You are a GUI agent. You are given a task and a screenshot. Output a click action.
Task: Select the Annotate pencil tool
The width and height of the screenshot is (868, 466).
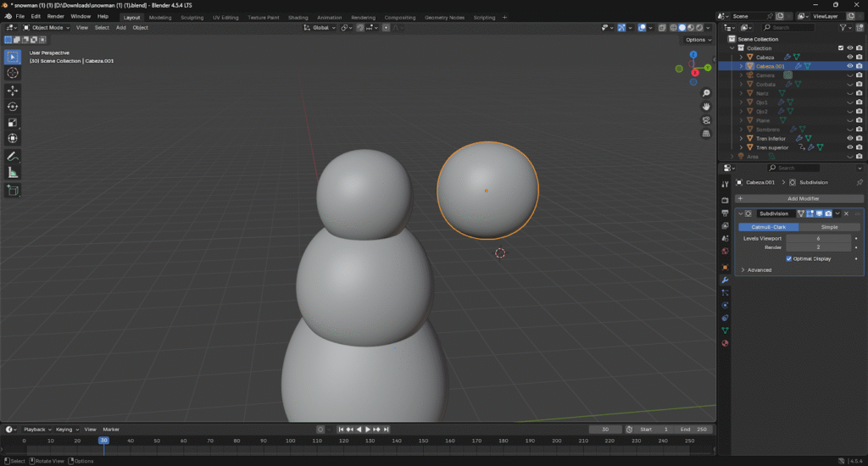[x=13, y=156]
